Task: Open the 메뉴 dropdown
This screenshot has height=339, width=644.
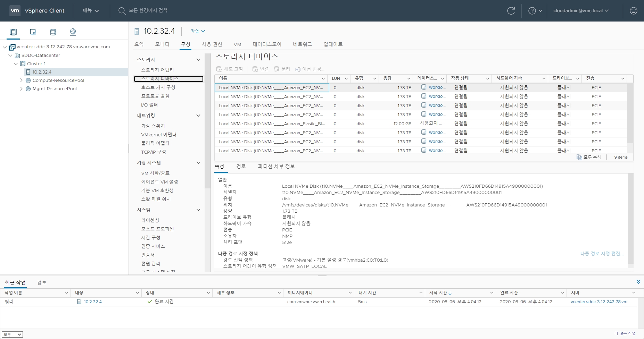Action: (x=91, y=11)
